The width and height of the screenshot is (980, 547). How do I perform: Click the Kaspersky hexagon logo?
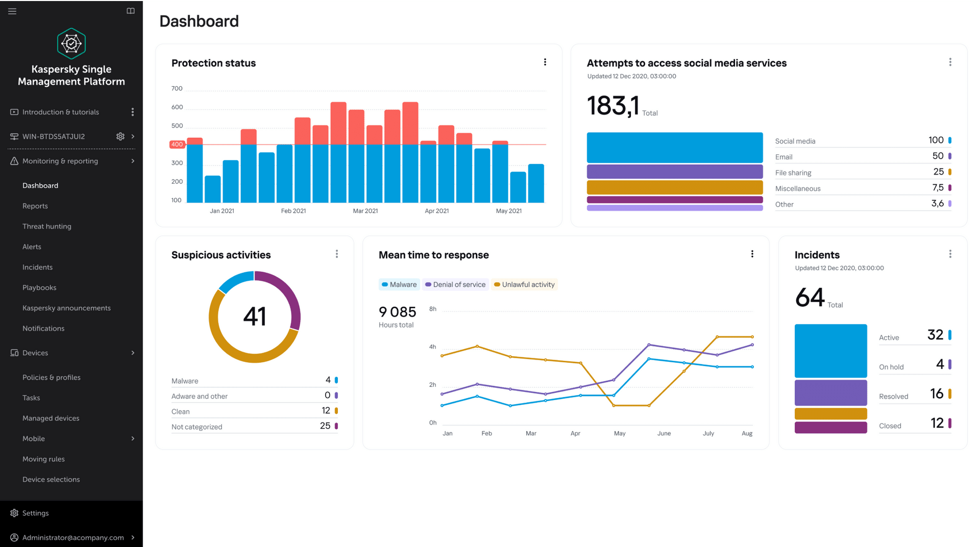[71, 44]
